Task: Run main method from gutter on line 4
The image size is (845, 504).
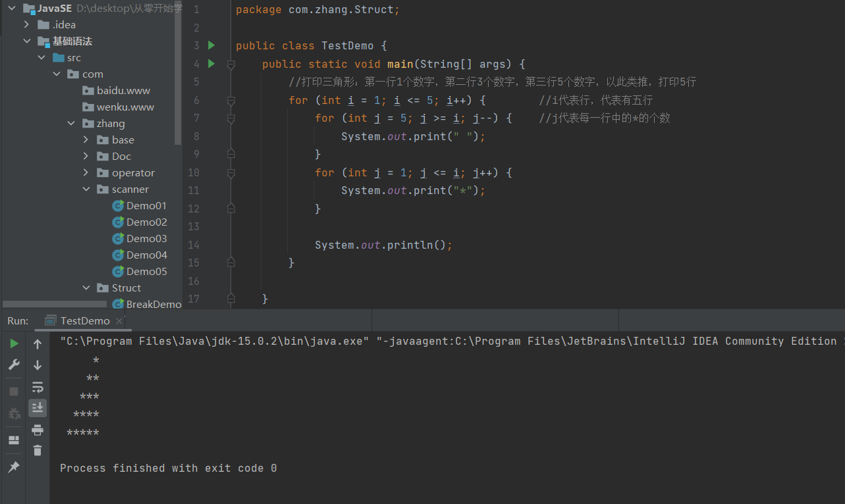Action: (x=211, y=64)
